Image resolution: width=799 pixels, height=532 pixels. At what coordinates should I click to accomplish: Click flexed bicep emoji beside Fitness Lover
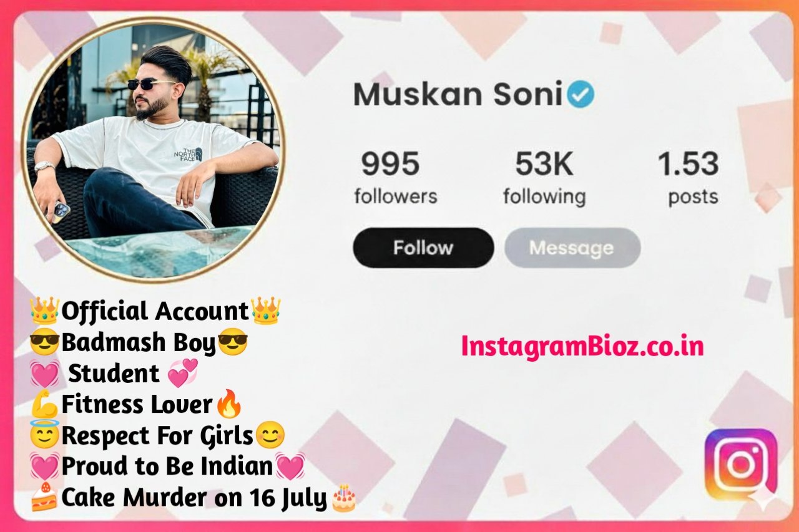[45, 405]
